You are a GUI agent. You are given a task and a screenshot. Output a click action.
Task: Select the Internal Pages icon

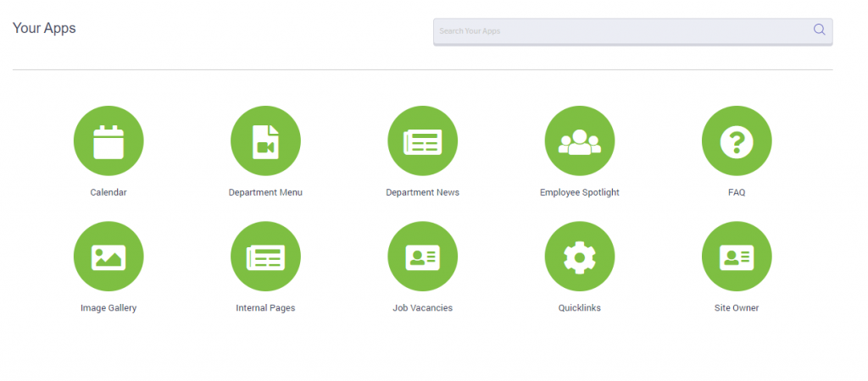point(265,257)
